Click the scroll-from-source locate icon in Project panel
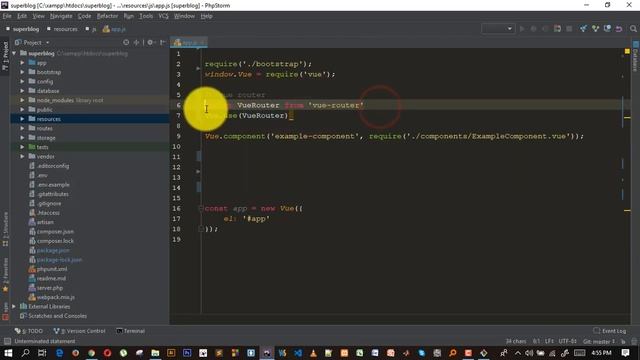Image resolution: width=640 pixels, height=360 pixels. tap(126, 42)
